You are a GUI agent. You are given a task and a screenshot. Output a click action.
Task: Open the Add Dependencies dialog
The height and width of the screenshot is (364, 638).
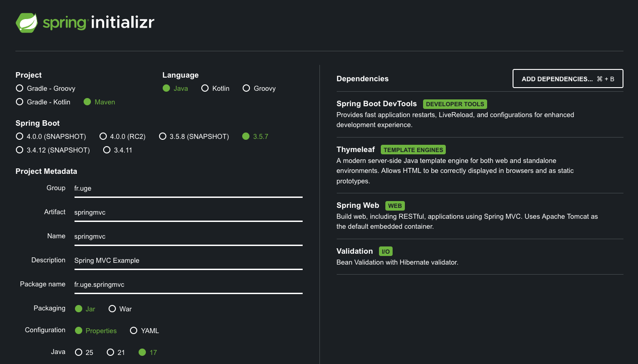(568, 79)
